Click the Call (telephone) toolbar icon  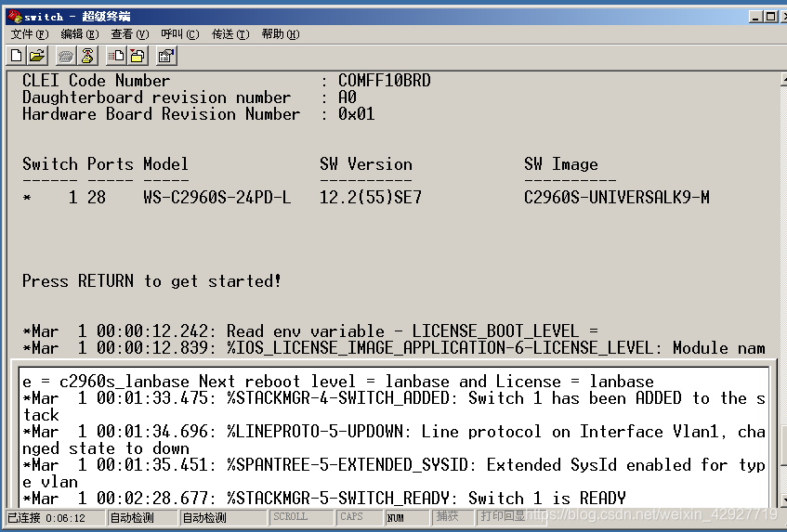[x=65, y=56]
